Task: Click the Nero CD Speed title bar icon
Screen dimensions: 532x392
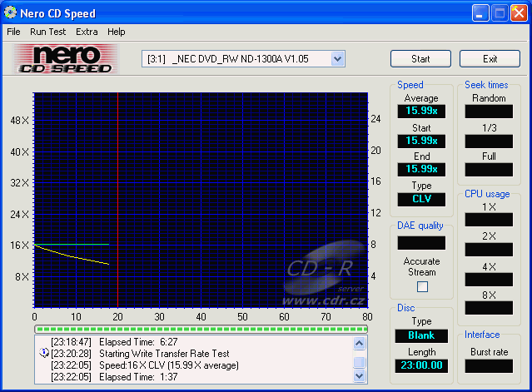Action: point(10,12)
